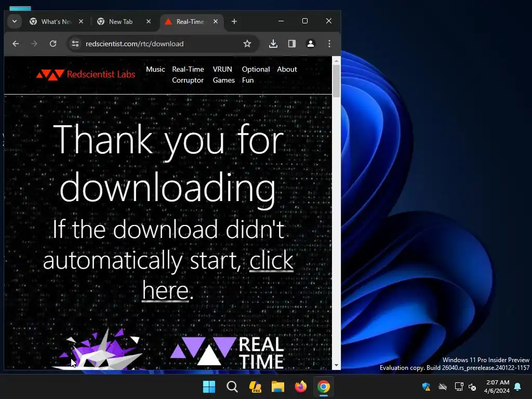View site information icon in address bar
Image resolution: width=532 pixels, height=399 pixels.
[x=75, y=44]
